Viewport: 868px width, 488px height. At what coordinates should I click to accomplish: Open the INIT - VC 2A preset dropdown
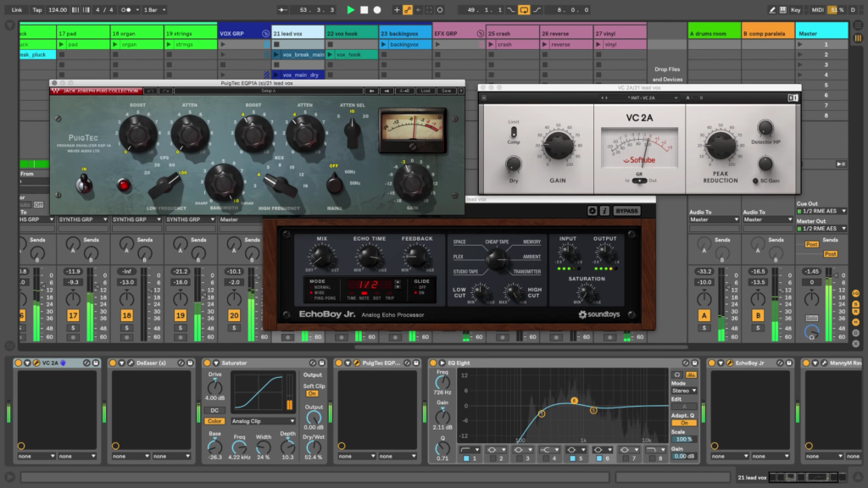643,98
